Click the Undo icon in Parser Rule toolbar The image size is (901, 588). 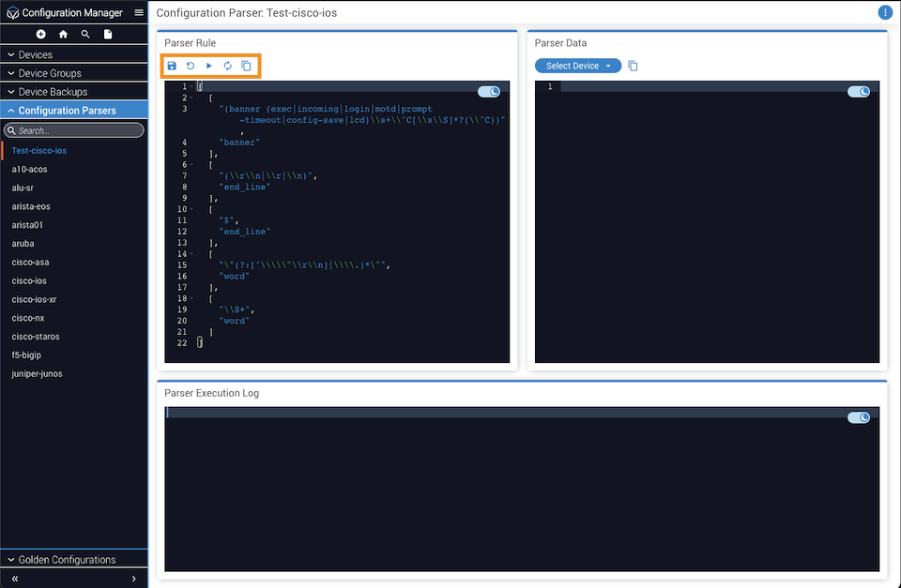coord(191,66)
